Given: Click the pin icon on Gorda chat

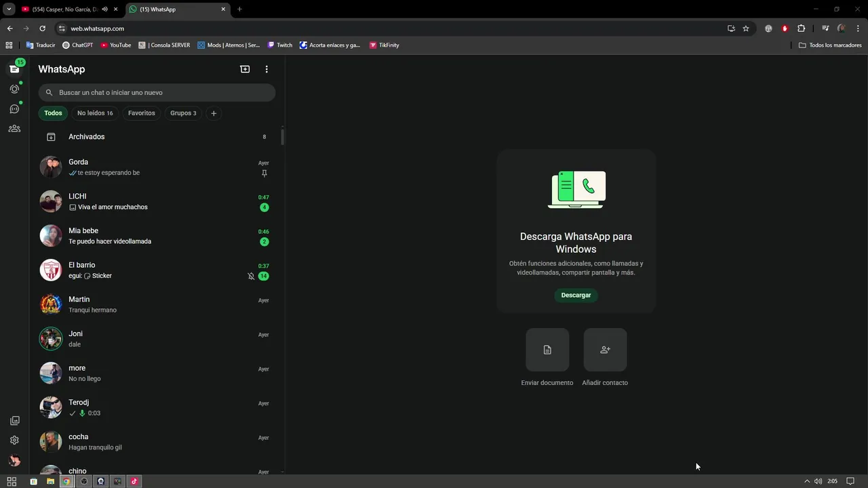Looking at the screenshot, I should point(264,173).
